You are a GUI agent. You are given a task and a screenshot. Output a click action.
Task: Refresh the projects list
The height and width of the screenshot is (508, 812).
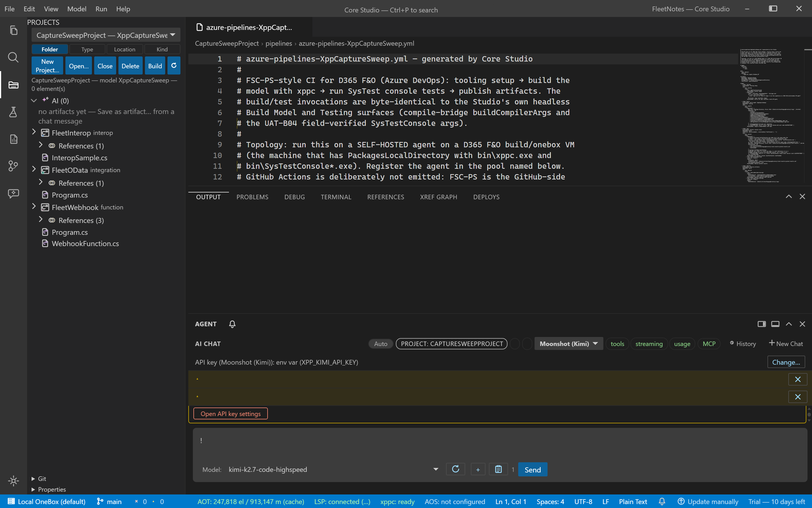point(174,65)
